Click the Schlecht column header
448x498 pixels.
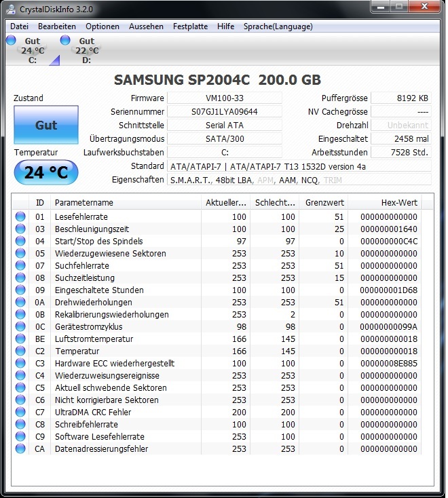pyautogui.click(x=274, y=203)
